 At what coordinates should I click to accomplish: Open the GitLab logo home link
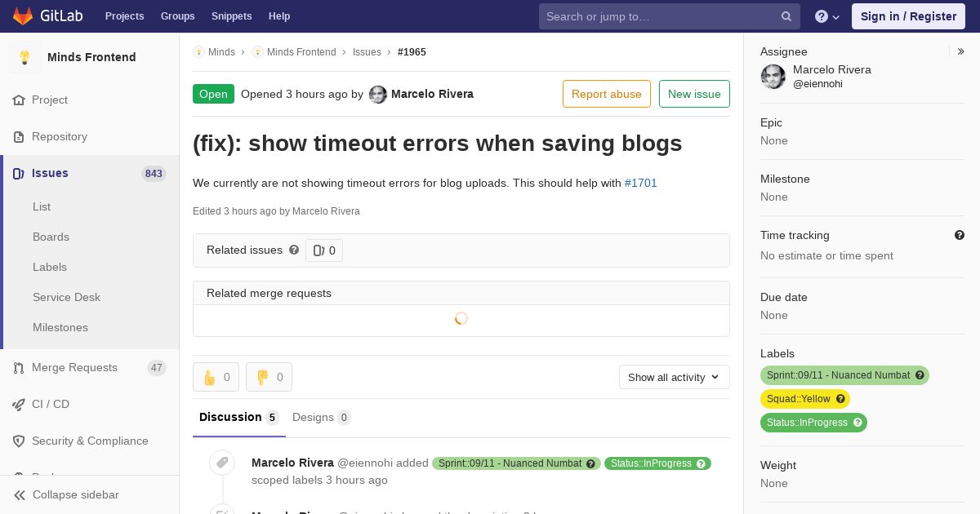47,16
